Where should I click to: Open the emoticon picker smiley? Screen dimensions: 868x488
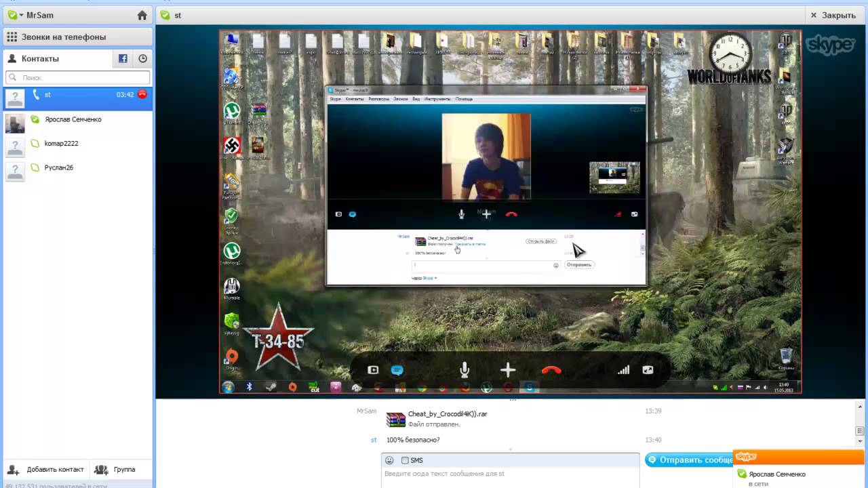pos(389,460)
